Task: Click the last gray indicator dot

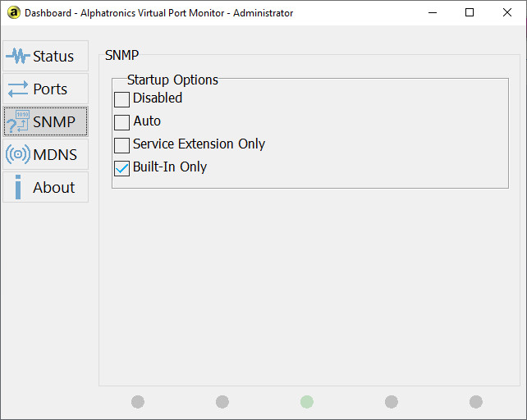Action: [476, 402]
